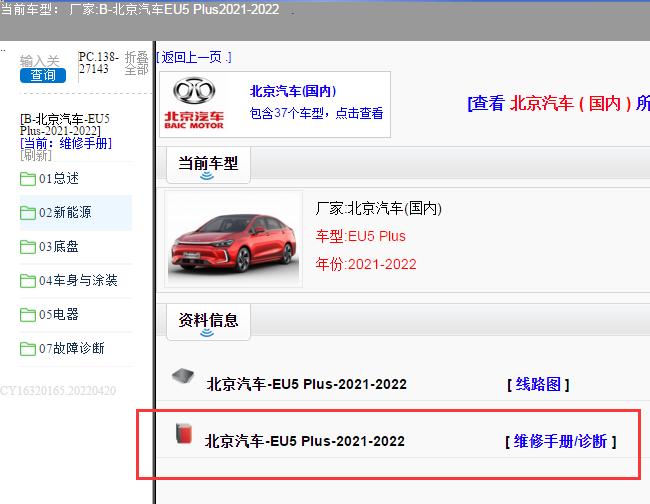
Task: Open the 03底盘 folder icon
Action: (x=28, y=247)
